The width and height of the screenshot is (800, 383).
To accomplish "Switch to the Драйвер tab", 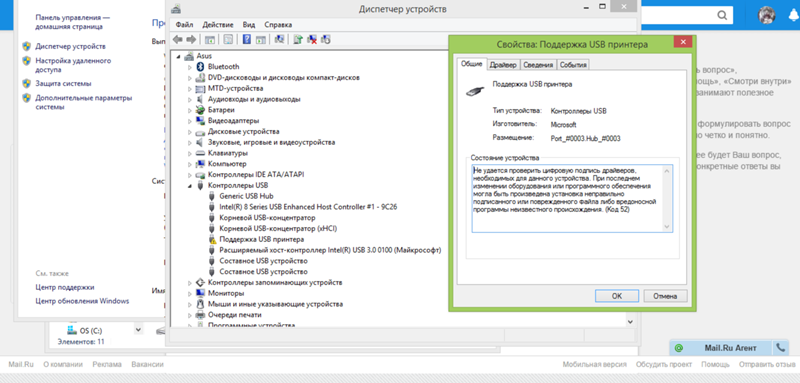I will [x=504, y=65].
